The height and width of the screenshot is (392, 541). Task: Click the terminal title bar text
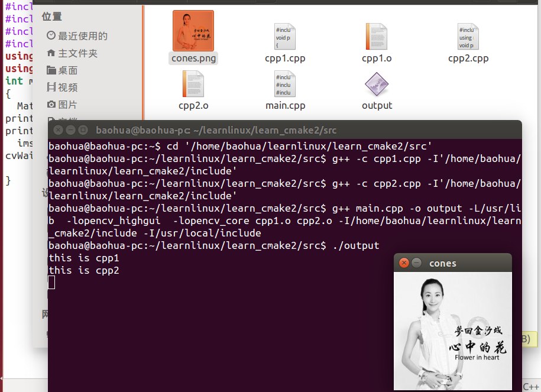click(x=216, y=131)
